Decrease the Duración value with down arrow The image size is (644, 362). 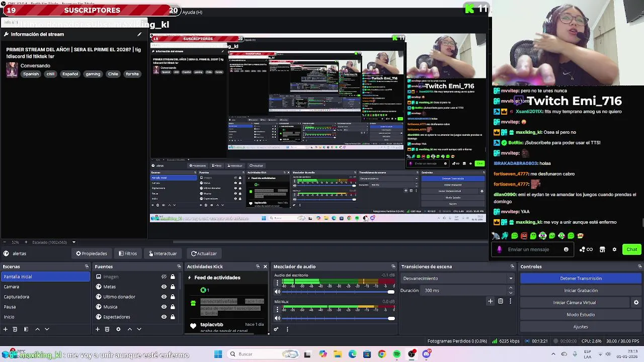(x=511, y=293)
